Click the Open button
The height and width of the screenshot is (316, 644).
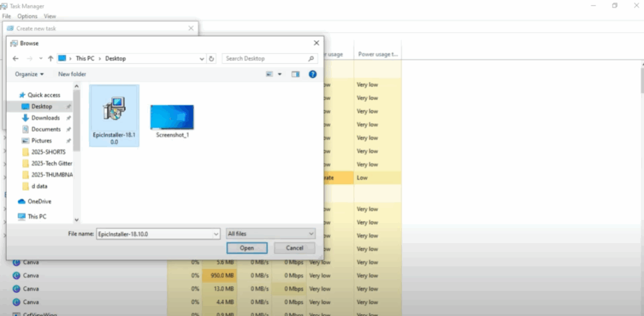pos(247,248)
